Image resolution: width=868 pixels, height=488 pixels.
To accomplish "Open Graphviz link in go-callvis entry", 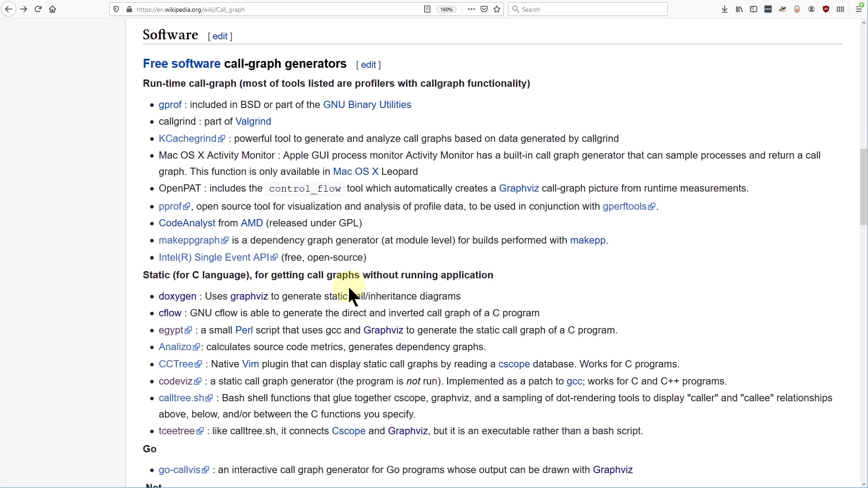I will [x=613, y=470].
